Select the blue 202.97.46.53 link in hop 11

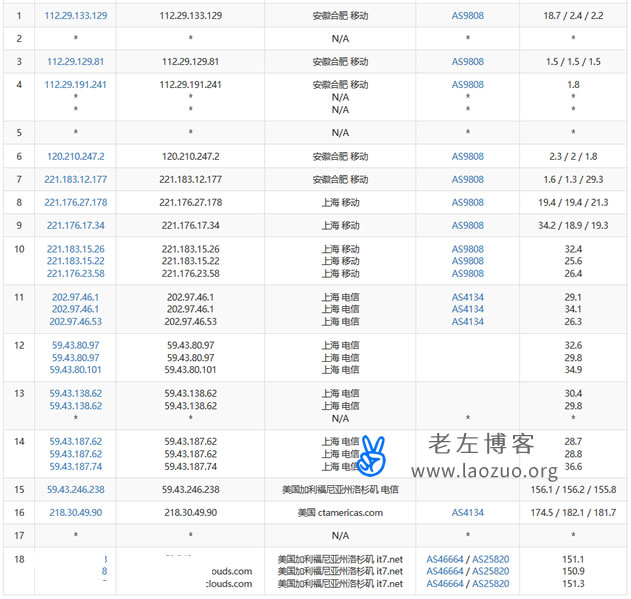76,321
